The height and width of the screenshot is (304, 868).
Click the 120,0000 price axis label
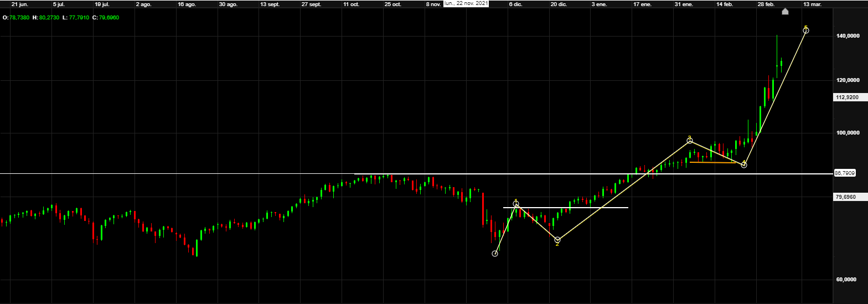tap(848, 80)
